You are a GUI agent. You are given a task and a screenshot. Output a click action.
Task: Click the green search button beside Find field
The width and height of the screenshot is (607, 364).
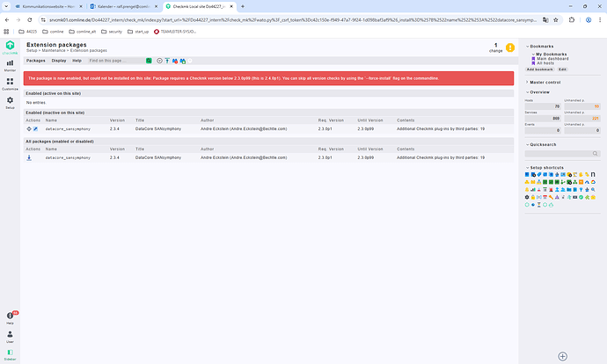point(149,61)
